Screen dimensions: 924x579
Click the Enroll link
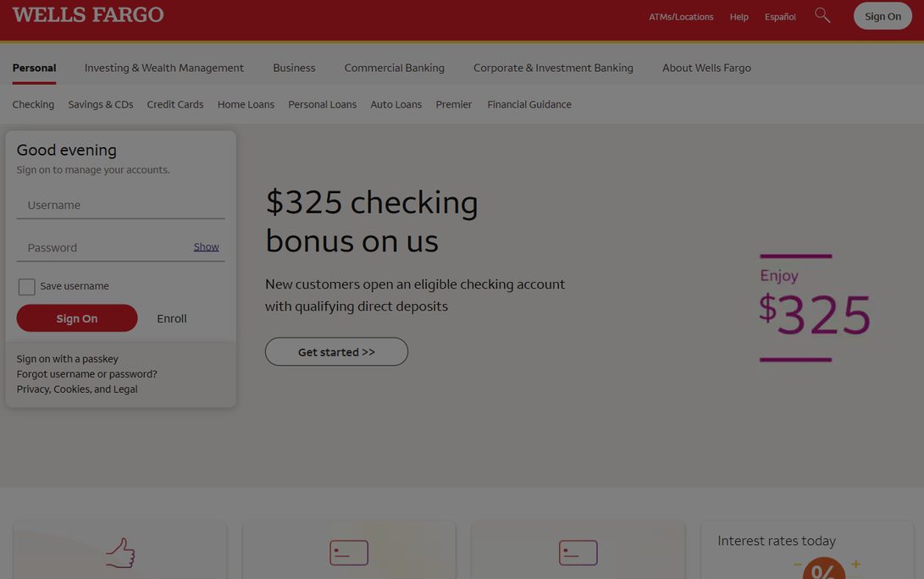point(171,318)
